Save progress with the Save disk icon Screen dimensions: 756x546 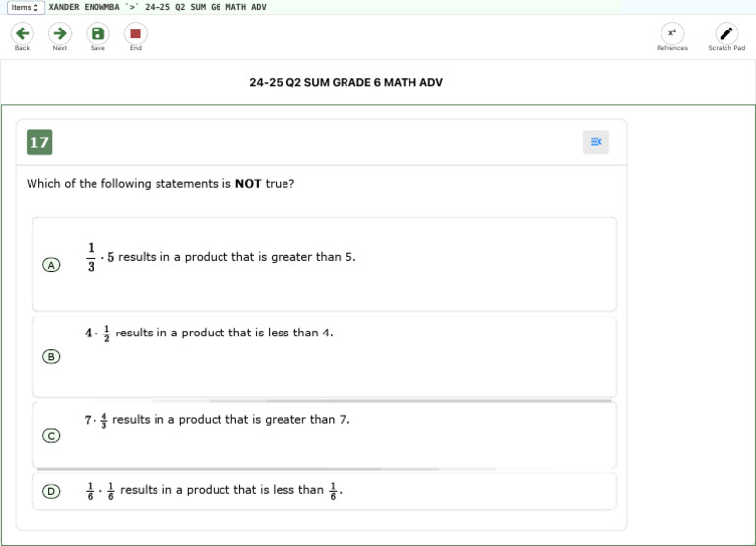97,33
